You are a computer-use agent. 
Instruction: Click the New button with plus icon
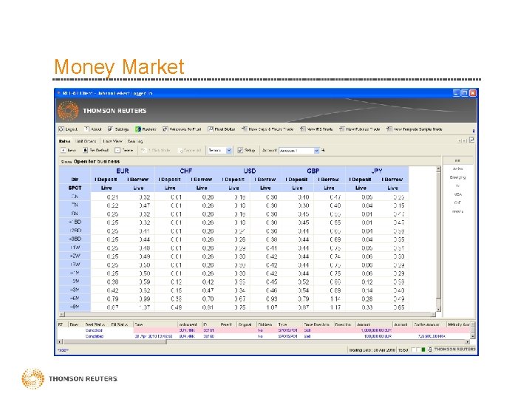coord(68,150)
